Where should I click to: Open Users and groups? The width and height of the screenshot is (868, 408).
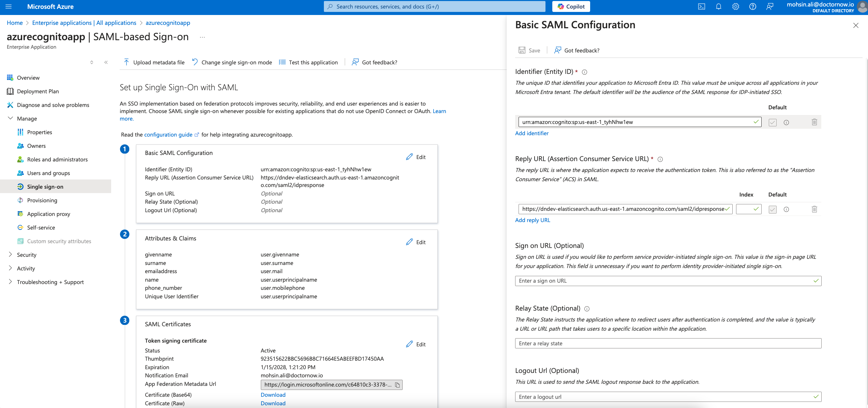[48, 173]
